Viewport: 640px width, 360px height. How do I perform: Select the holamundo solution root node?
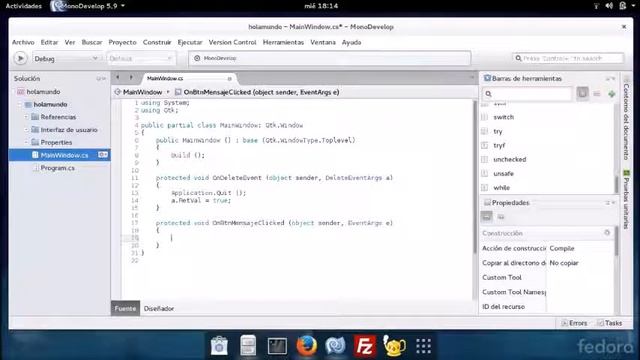click(x=43, y=92)
